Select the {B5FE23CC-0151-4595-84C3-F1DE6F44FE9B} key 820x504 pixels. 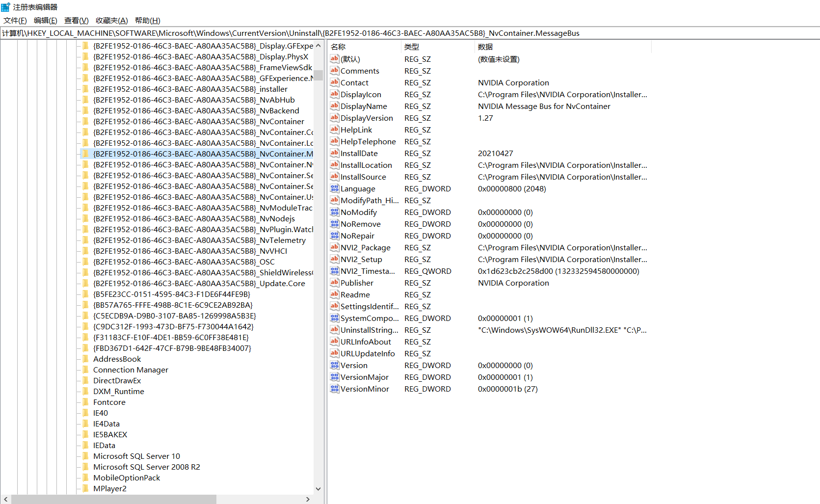click(x=172, y=294)
